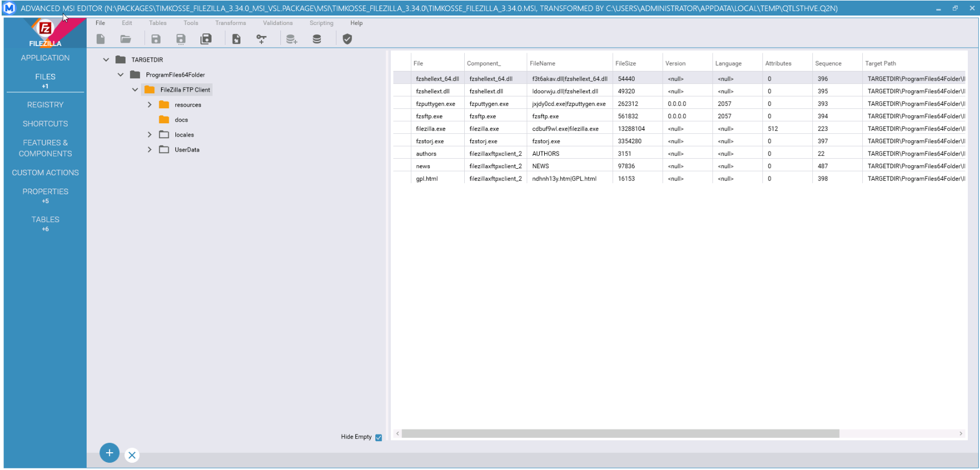
Task: Select the FileZilla FTP Client folder
Action: (x=177, y=90)
